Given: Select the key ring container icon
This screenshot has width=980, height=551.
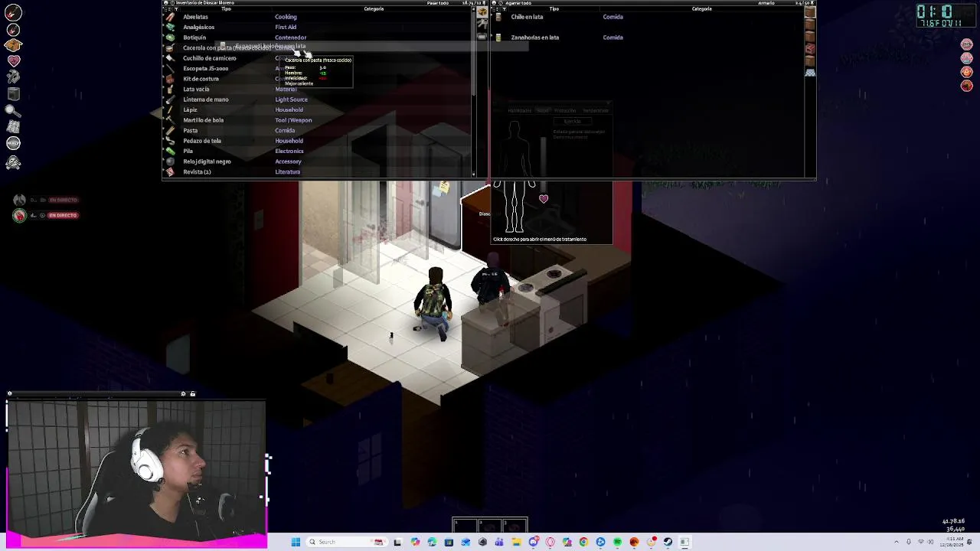Looking at the screenshot, I should click(x=482, y=24).
